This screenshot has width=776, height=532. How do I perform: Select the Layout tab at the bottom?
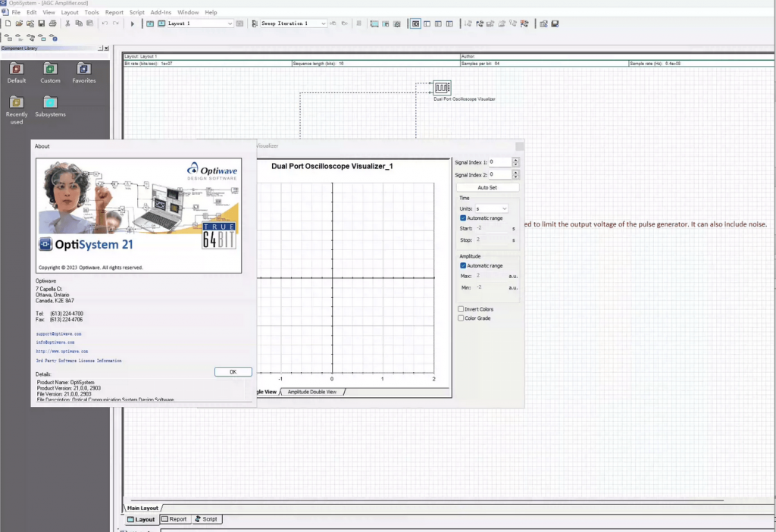point(141,519)
